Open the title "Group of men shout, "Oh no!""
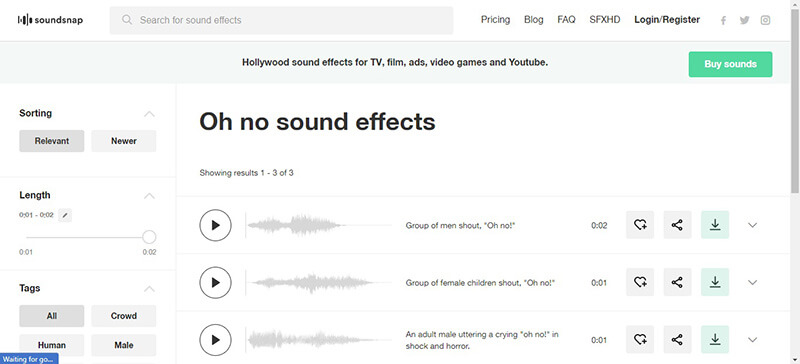800x364 pixels. [461, 225]
